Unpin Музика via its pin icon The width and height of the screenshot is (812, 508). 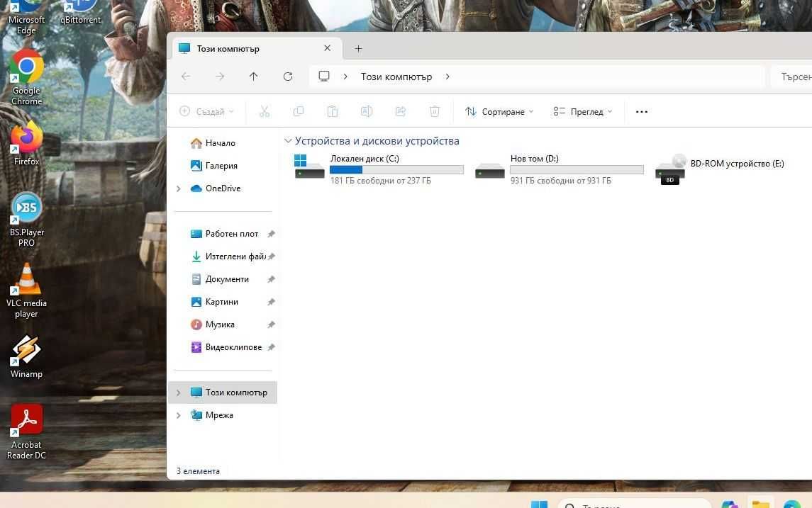(x=271, y=325)
